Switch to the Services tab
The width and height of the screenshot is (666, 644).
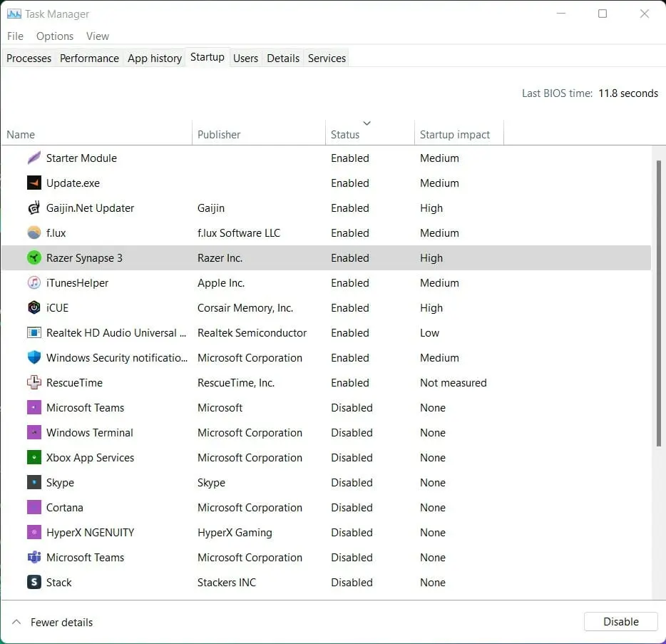[326, 58]
